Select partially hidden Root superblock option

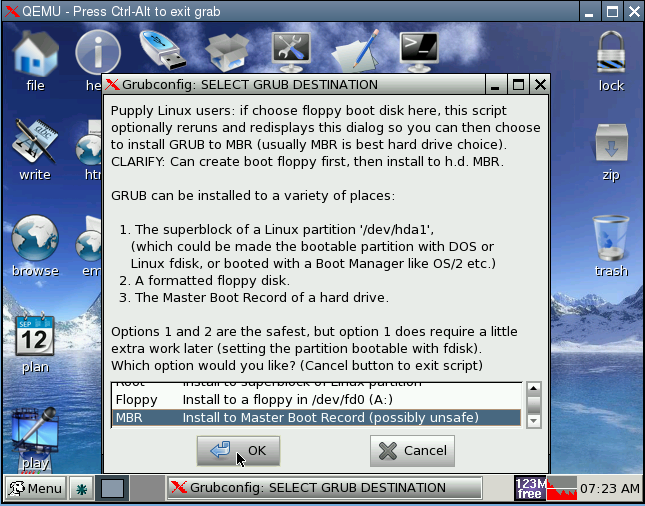tap(316, 386)
